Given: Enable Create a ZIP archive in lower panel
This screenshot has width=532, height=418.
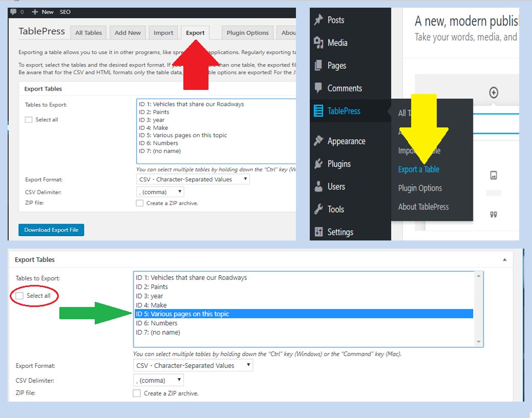Looking at the screenshot, I should coord(137,393).
